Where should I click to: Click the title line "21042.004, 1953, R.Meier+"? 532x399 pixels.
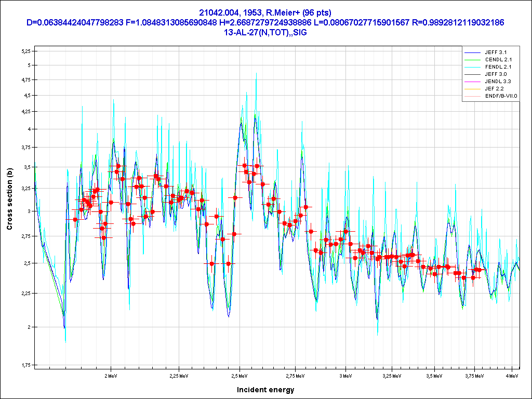coord(265,12)
